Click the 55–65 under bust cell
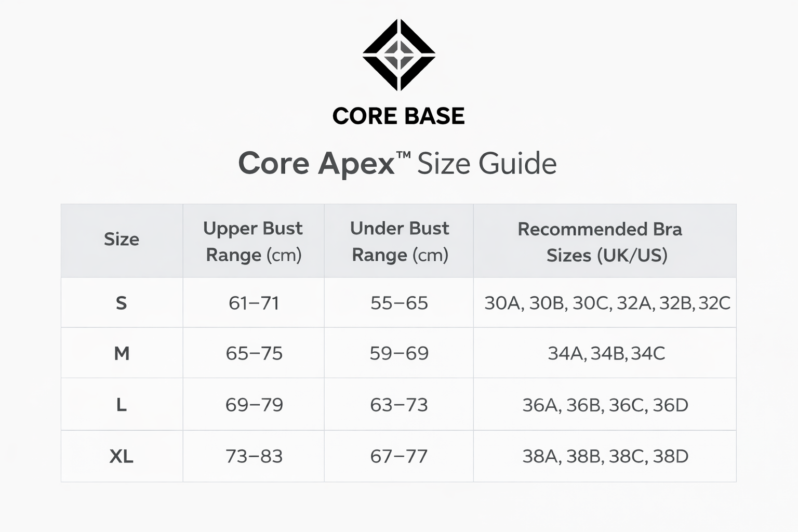The height and width of the screenshot is (532, 798). point(399,303)
